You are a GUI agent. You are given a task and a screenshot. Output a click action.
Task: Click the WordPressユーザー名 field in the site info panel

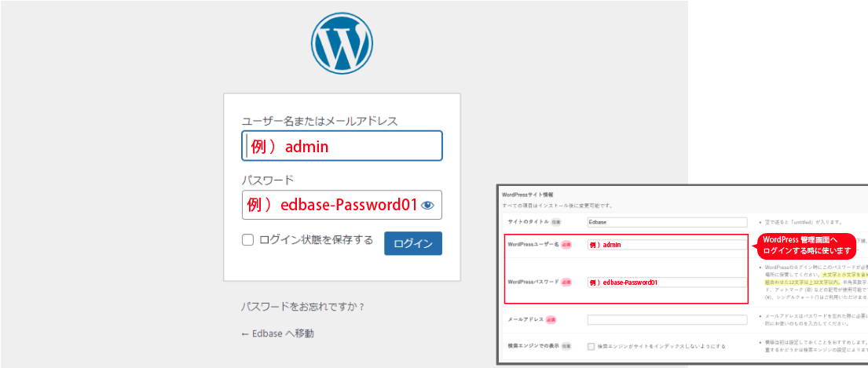[667, 245]
